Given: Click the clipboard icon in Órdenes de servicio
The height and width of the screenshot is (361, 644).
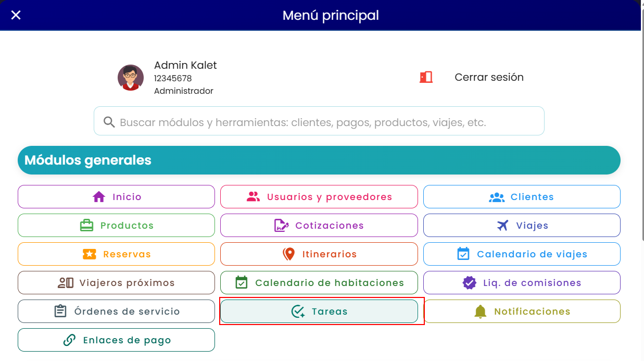Looking at the screenshot, I should [60, 312].
